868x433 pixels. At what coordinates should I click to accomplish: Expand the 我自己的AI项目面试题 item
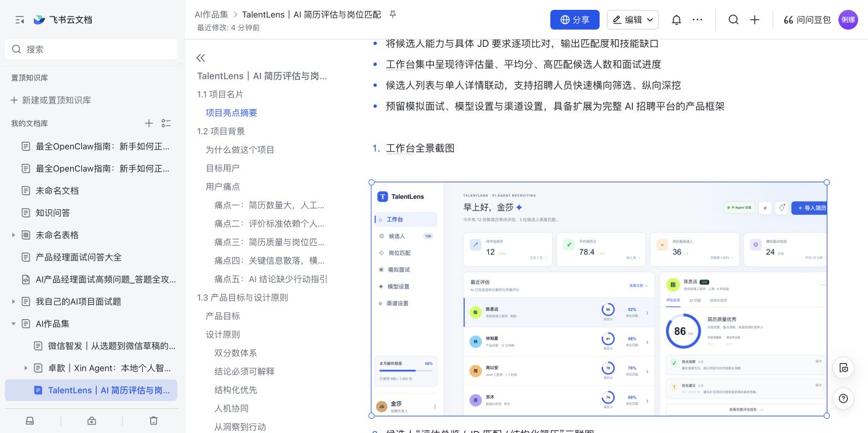14,301
